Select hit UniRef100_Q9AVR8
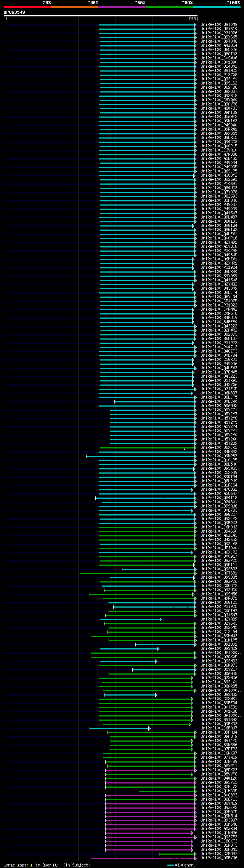This screenshot has width=244, height=868. coord(219,104)
